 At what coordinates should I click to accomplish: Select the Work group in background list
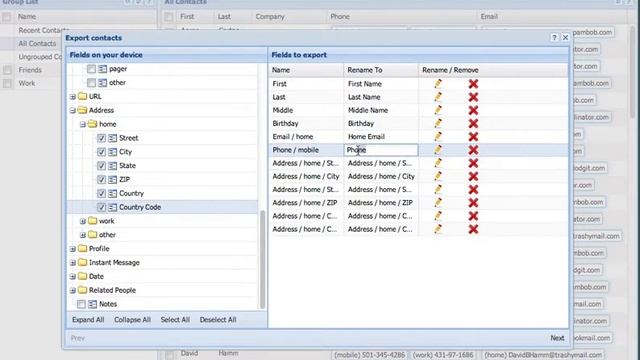[x=27, y=83]
